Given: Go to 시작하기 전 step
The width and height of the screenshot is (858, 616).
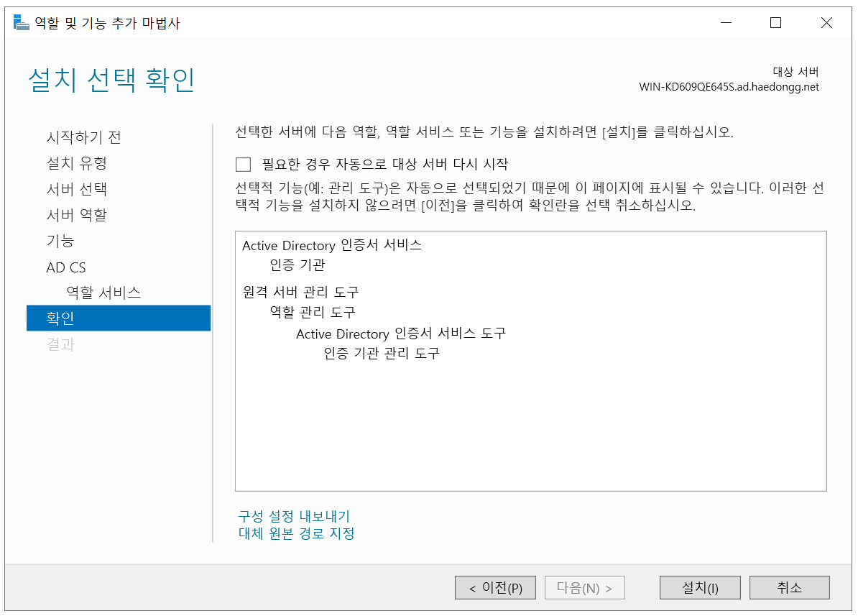Looking at the screenshot, I should [x=84, y=137].
